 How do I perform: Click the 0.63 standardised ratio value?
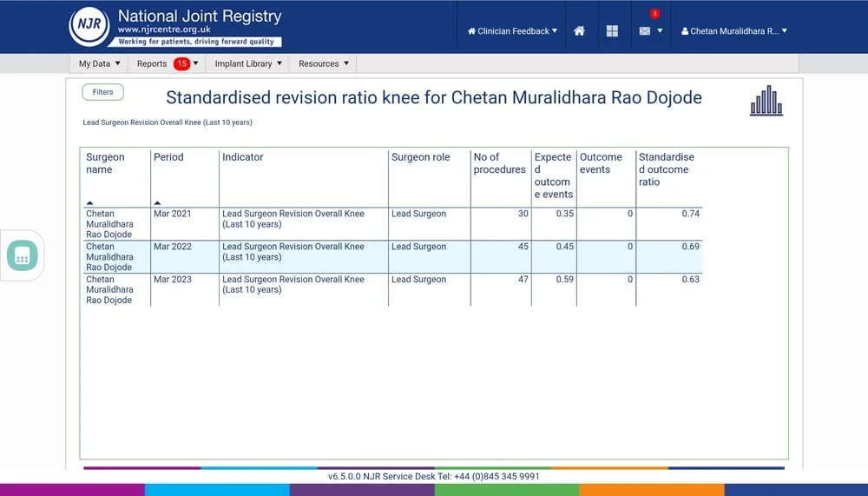tap(690, 280)
